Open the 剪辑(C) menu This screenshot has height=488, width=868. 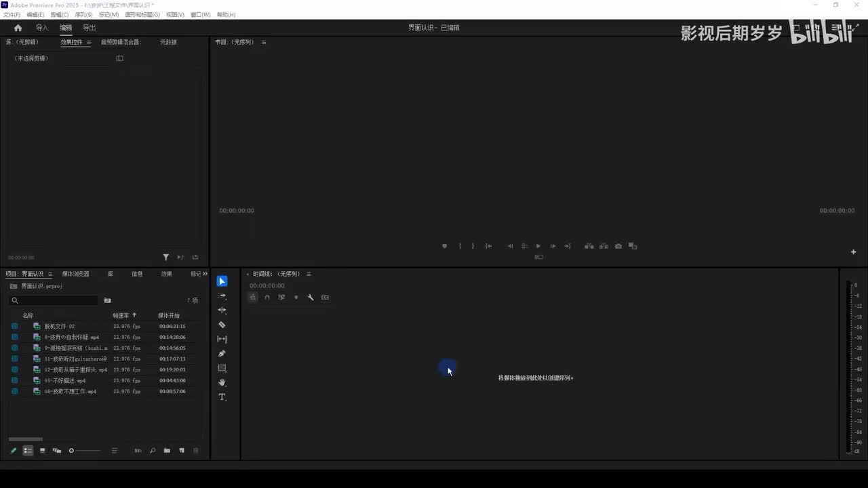pos(60,15)
